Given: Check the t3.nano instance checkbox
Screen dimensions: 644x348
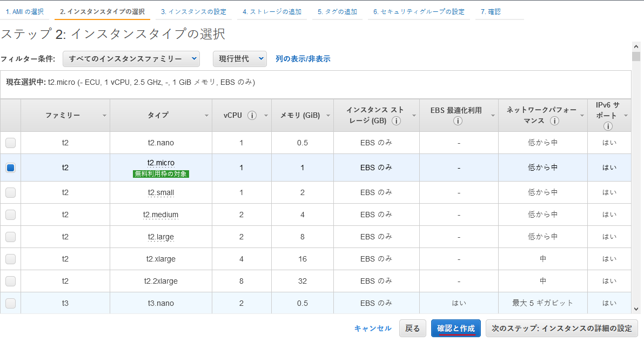Looking at the screenshot, I should [10, 303].
